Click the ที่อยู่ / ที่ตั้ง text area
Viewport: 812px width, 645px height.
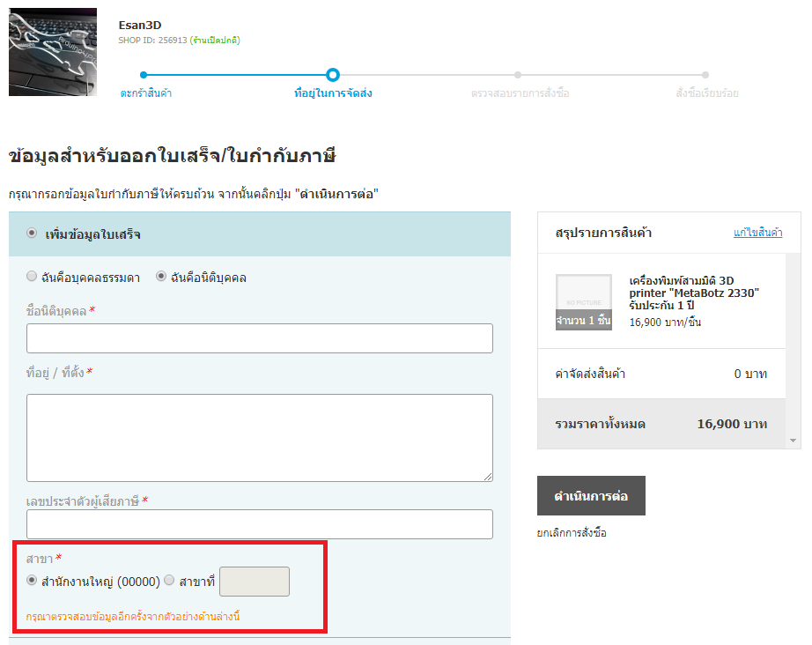259,437
